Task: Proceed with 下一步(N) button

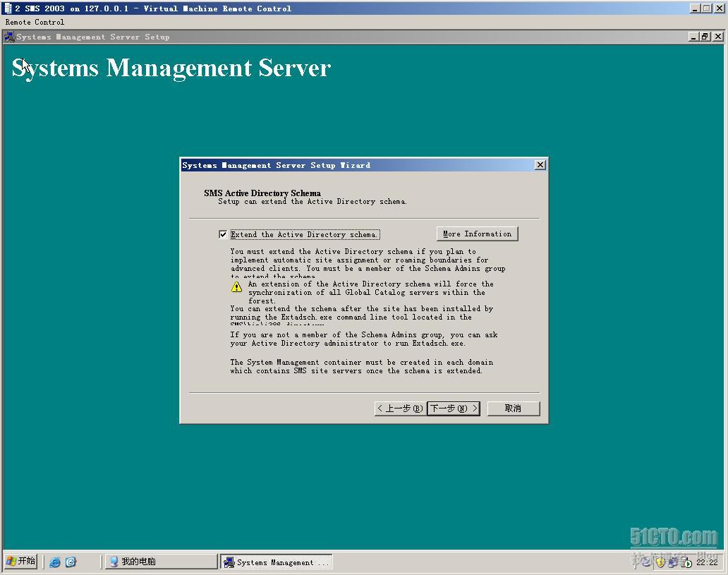Action: [453, 408]
